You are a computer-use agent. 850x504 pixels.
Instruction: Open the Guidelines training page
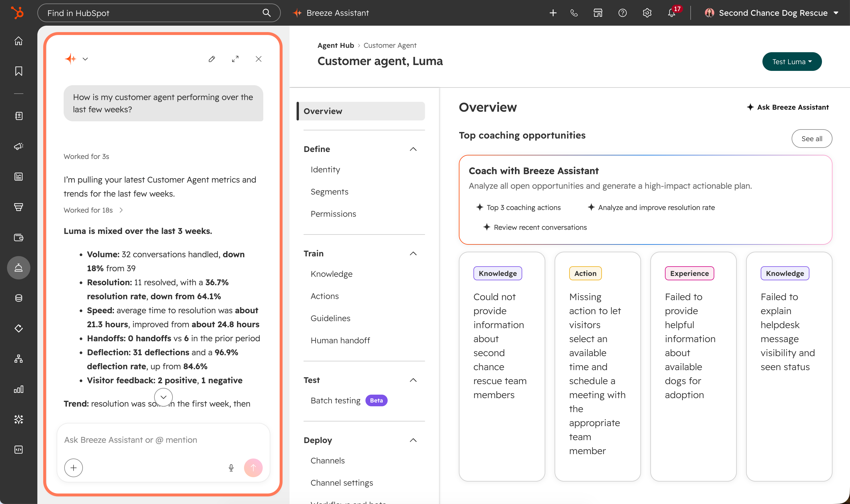tap(330, 318)
